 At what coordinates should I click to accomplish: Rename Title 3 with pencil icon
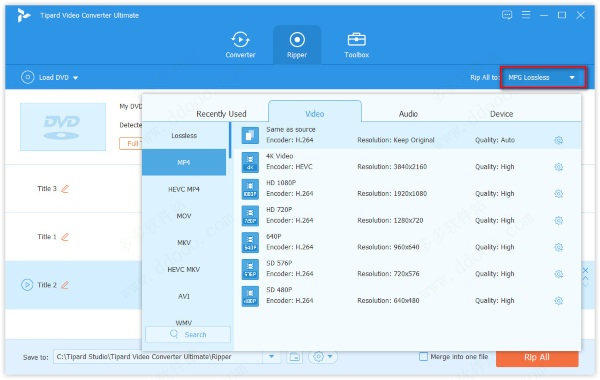(65, 189)
